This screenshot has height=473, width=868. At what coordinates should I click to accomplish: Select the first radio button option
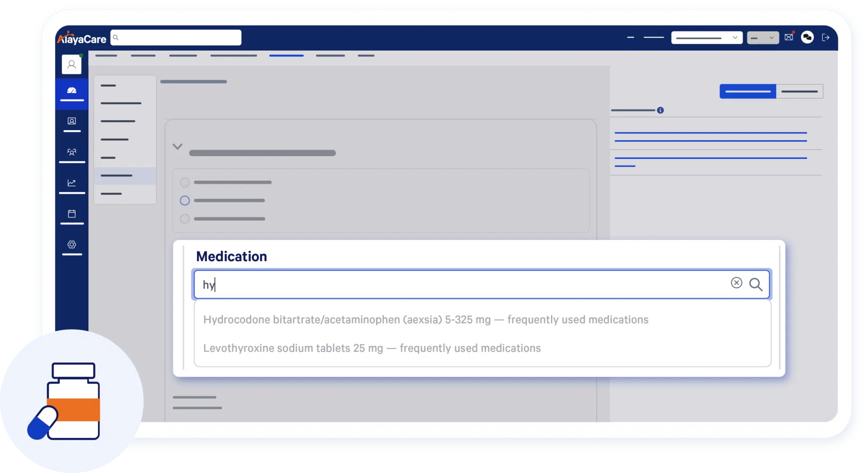pyautogui.click(x=184, y=182)
